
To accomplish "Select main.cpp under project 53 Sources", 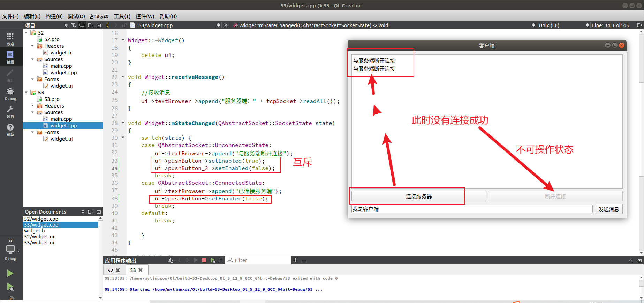I will click(61, 119).
